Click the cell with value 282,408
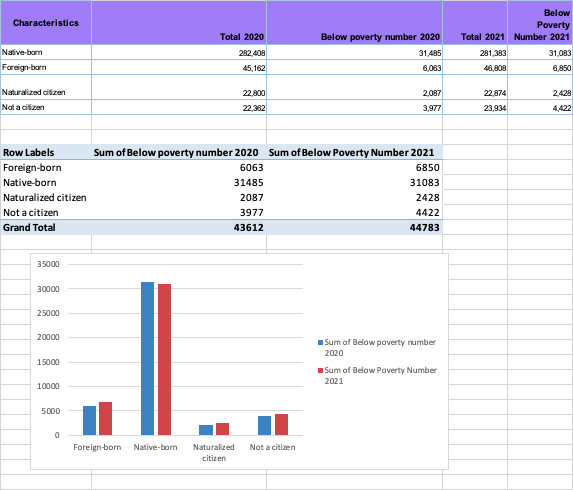Screen dimensions: 573x490 pyautogui.click(x=179, y=52)
